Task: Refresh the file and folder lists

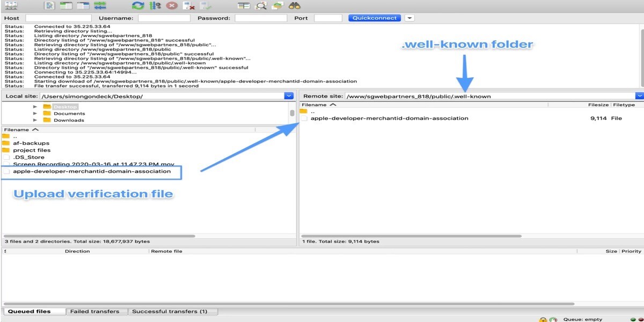Action: click(x=138, y=6)
